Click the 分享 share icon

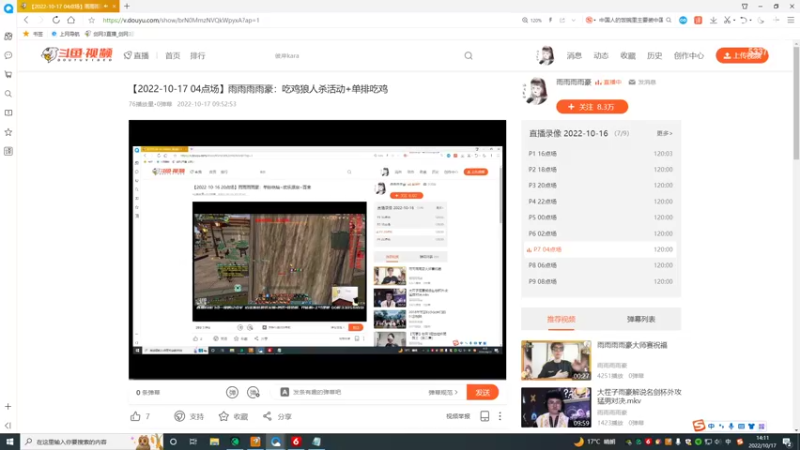tap(267, 416)
